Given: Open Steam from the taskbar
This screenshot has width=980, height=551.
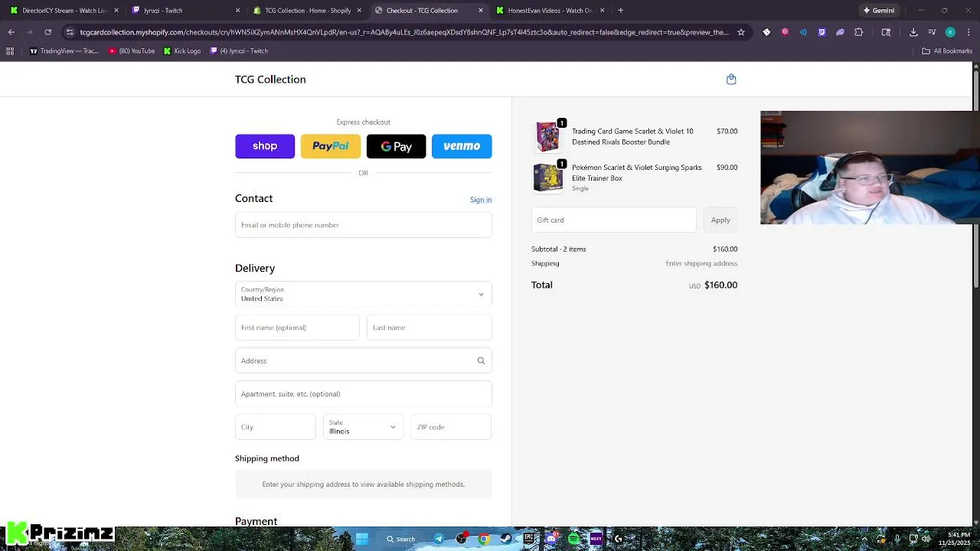Looking at the screenshot, I should pyautogui.click(x=506, y=539).
